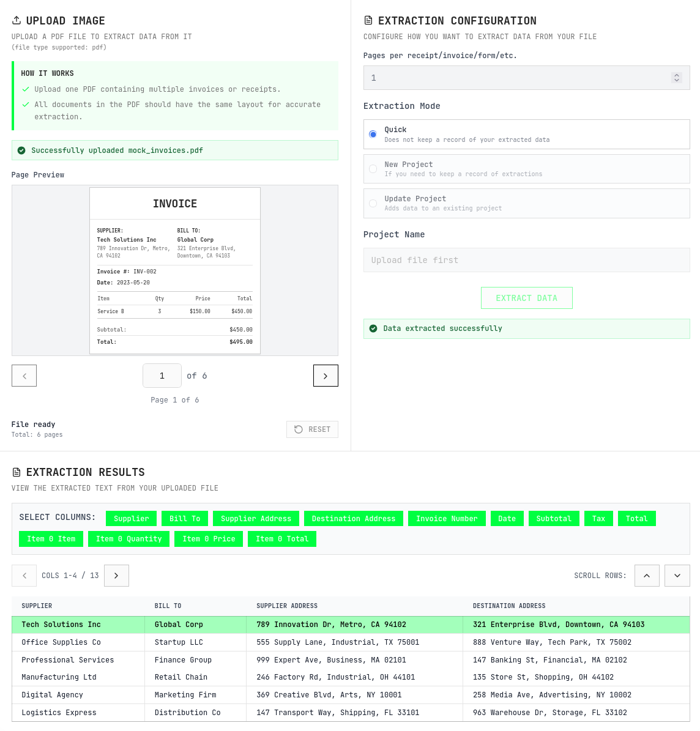The image size is (700, 731).
Task: Click the scroll rows up arrow icon
Action: click(647, 575)
